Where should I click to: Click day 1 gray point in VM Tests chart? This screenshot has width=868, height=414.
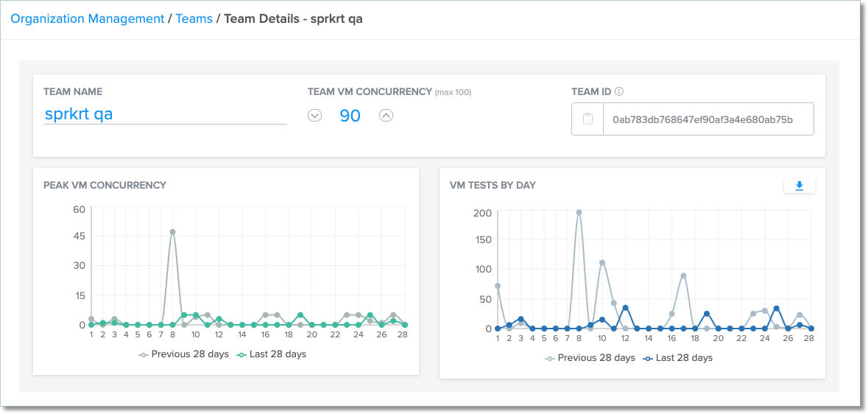point(498,286)
